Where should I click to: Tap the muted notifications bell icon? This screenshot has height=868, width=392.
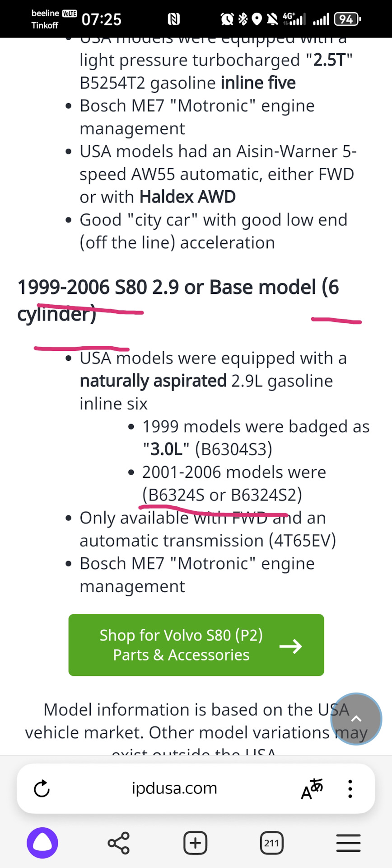coord(272,19)
